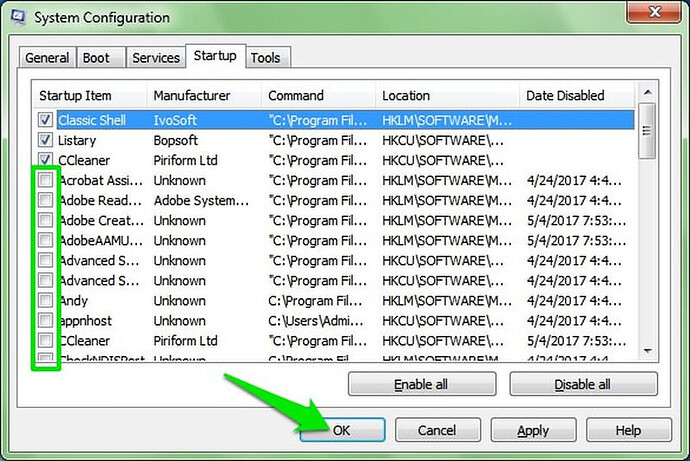Enable the Acrobat Assistant startup checkbox

click(45, 180)
